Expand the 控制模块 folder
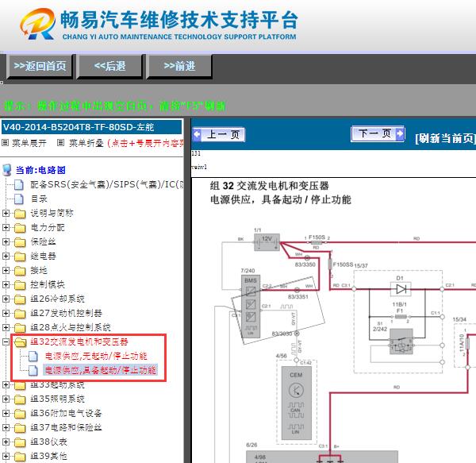Image resolution: width=476 pixels, height=463 pixels. point(6,284)
